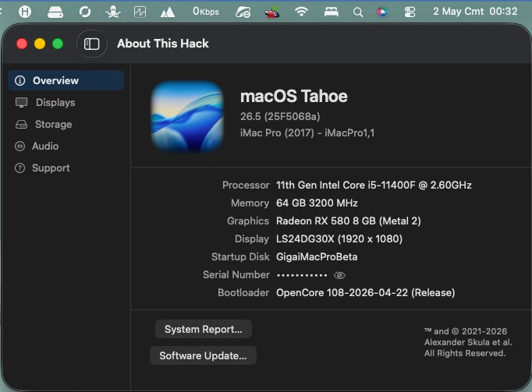The image size is (532, 392).
Task: Open Control Center in menu bar
Action: coord(410,12)
